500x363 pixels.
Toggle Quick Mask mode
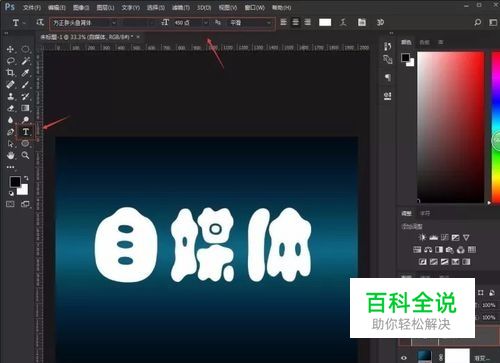pos(10,204)
